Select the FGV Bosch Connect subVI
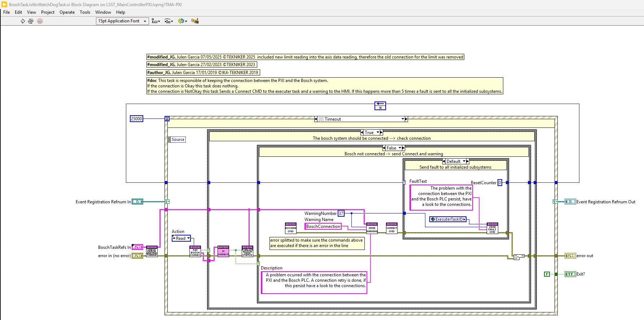The height and width of the screenshot is (320, 644). pos(195,251)
